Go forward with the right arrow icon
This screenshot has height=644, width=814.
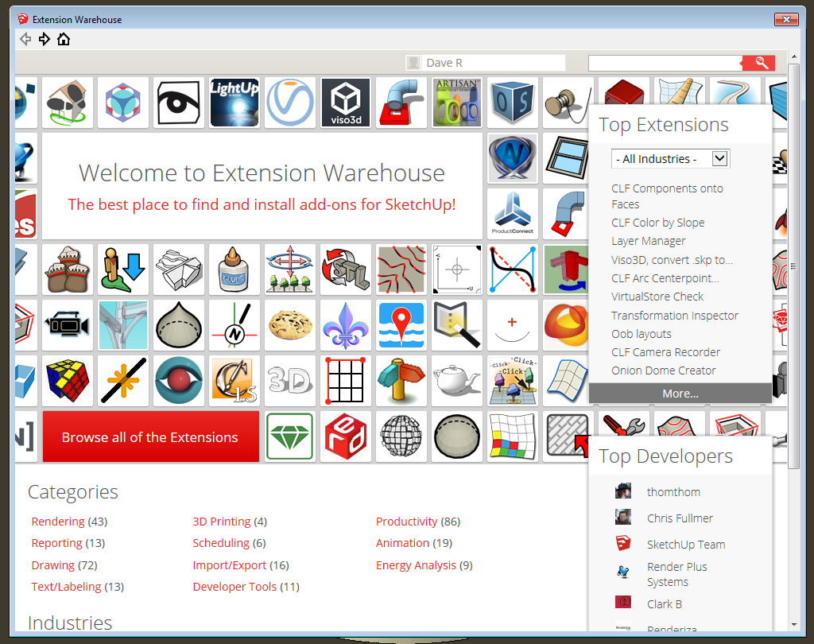coord(45,40)
